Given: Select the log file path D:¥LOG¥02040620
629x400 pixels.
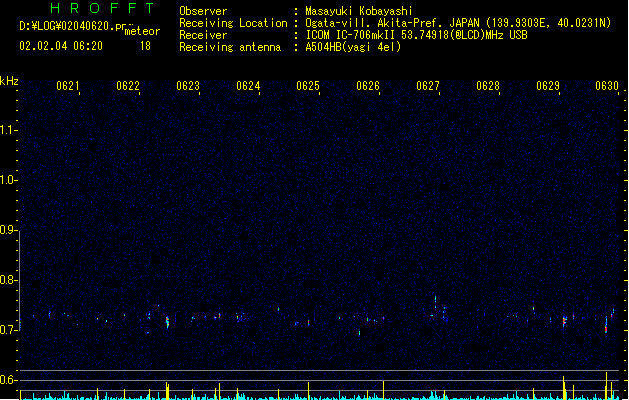Looking at the screenshot, I should 72,26.
